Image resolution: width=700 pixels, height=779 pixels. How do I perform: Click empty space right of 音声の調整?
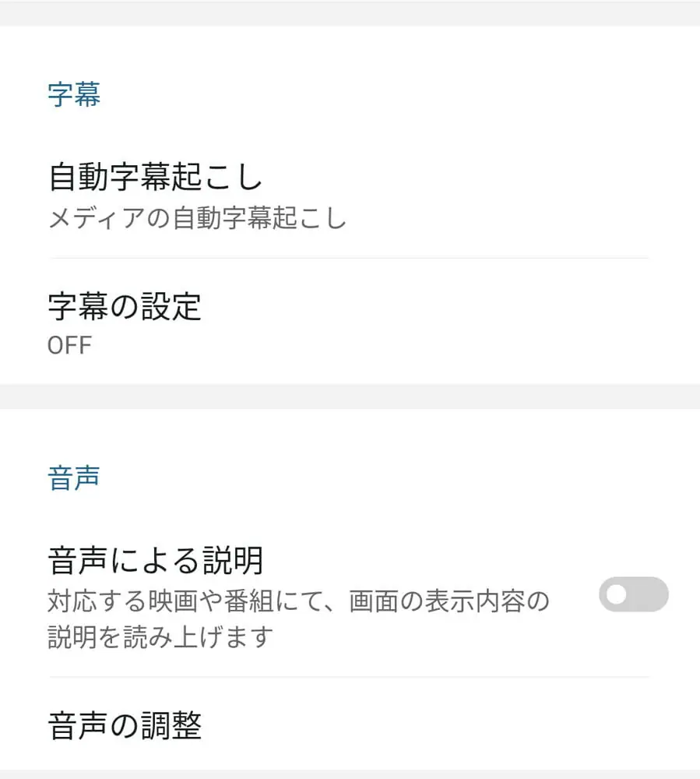coord(467,725)
